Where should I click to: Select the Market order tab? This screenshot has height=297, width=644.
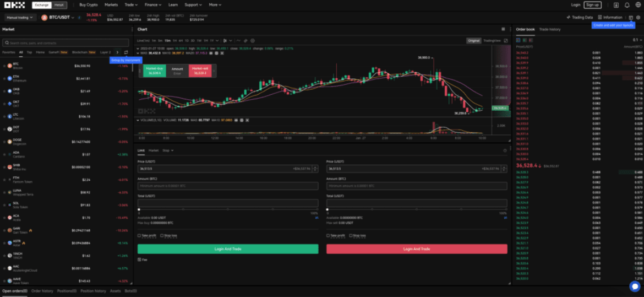[154, 150]
